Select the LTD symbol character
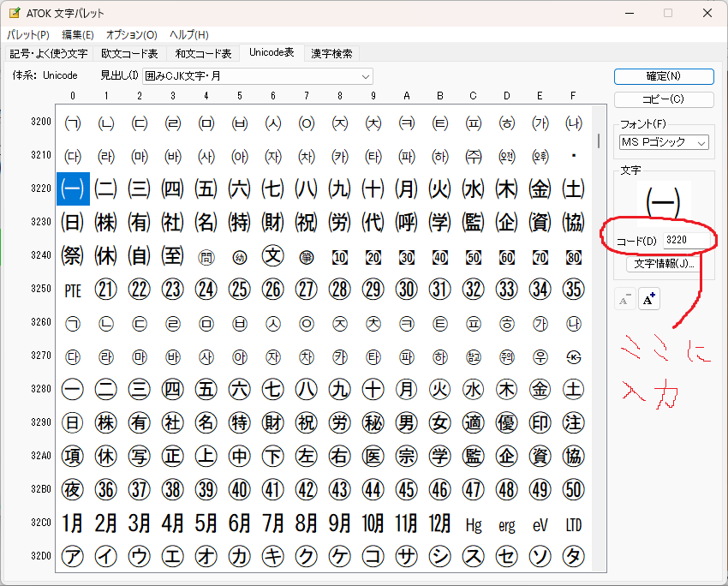Viewport: 728px width, 586px height. 574,524
